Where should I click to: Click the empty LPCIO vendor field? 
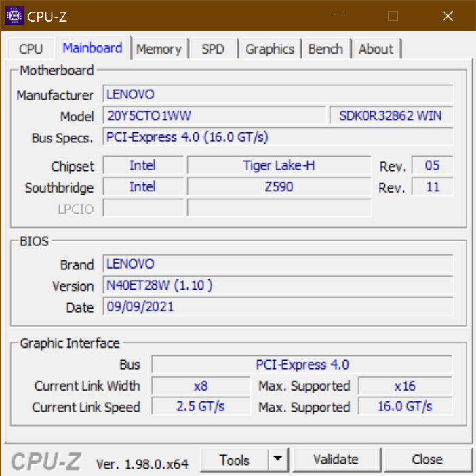click(143, 208)
